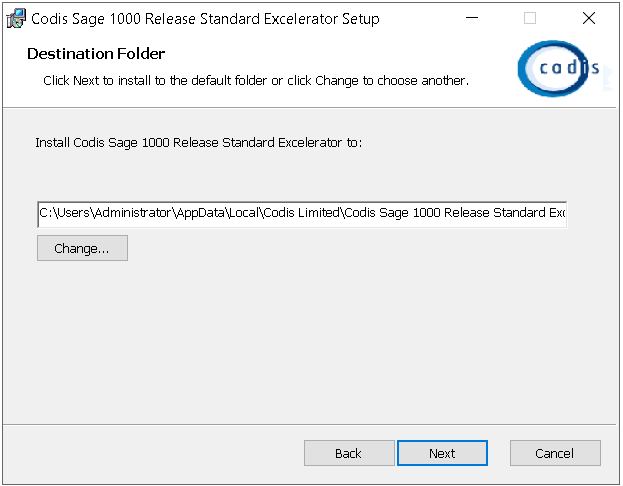
Task: Click the separator line above the Back button
Action: pos(310,424)
